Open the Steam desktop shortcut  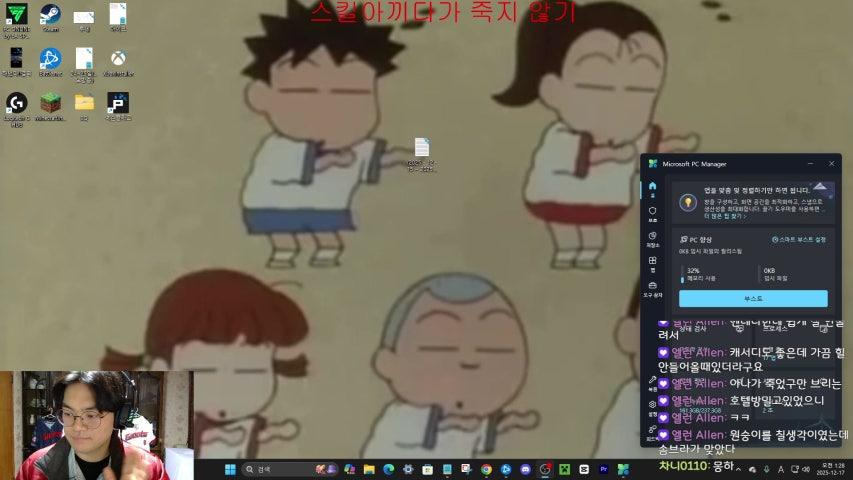click(x=50, y=17)
